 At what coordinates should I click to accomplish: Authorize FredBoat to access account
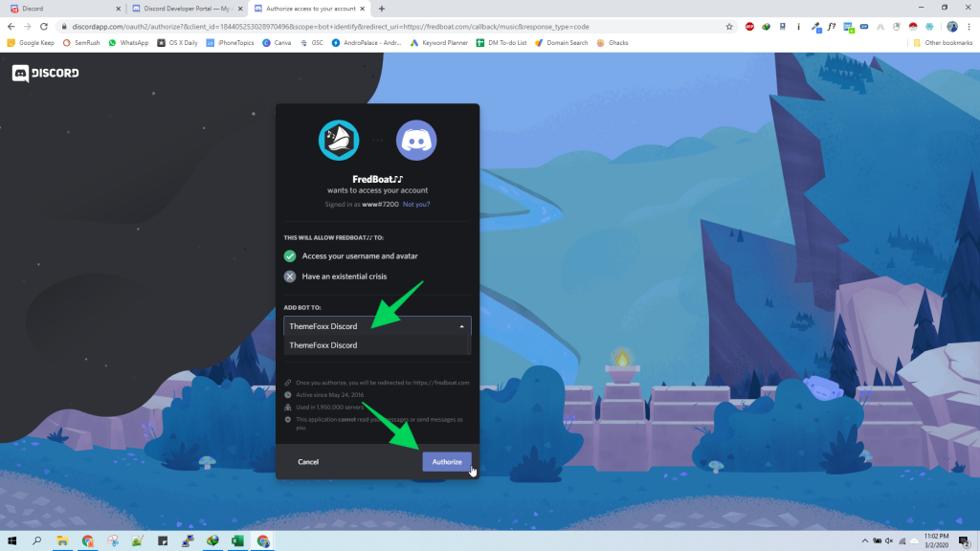(447, 462)
